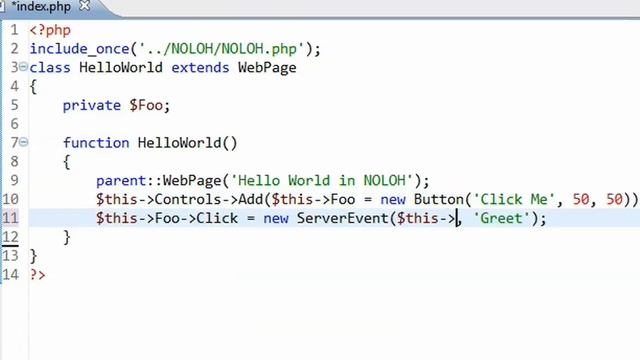The height and width of the screenshot is (360, 640).
Task: Click line number 11 in the gutter
Action: click(x=10, y=218)
